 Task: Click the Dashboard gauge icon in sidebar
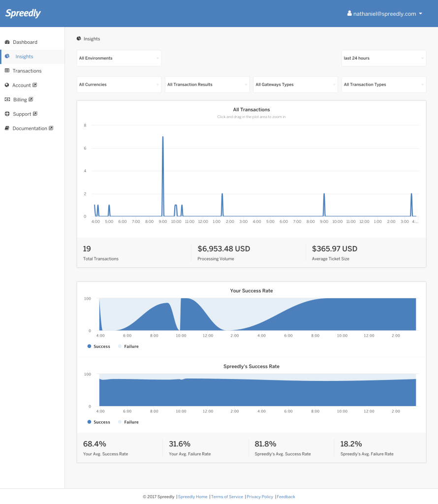coord(7,42)
